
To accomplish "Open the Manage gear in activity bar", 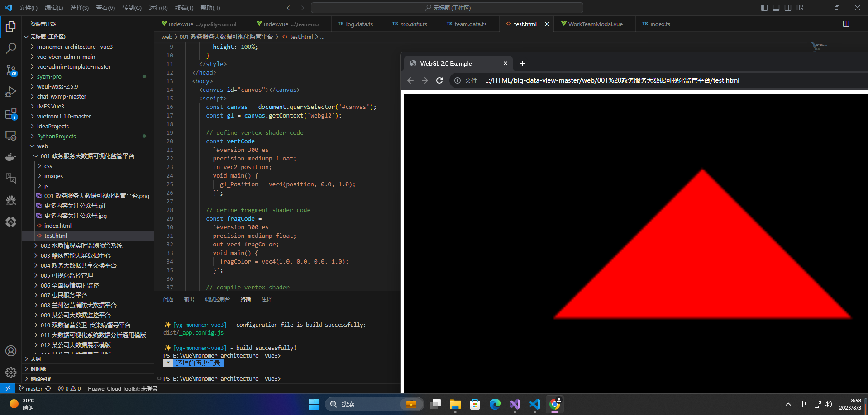I will tap(11, 373).
